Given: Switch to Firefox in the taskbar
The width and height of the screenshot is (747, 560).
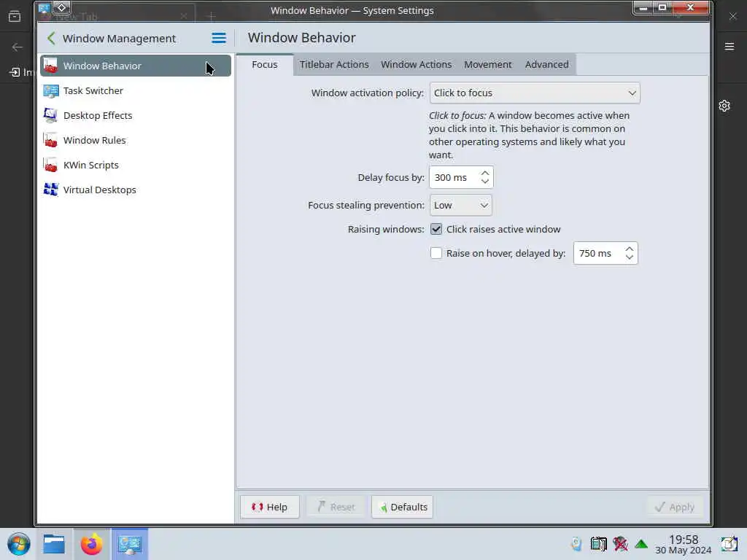Looking at the screenshot, I should click(91, 544).
